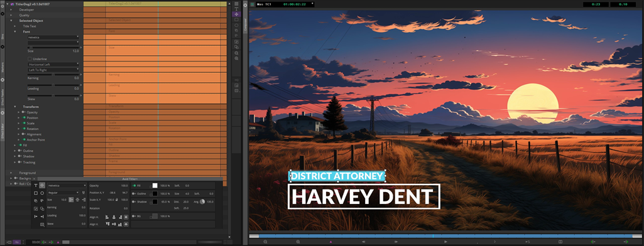Toggle the Underline checkbox
644x246 pixels.
click(30, 59)
